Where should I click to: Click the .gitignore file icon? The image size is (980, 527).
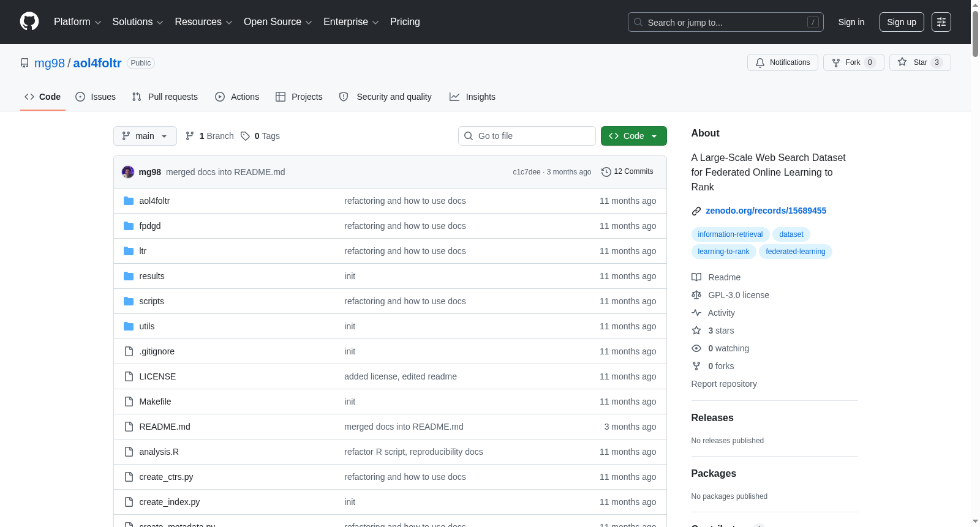click(x=129, y=351)
